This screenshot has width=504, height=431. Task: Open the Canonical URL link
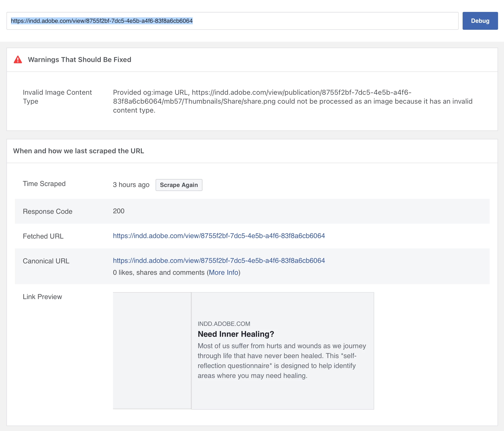[x=219, y=261]
